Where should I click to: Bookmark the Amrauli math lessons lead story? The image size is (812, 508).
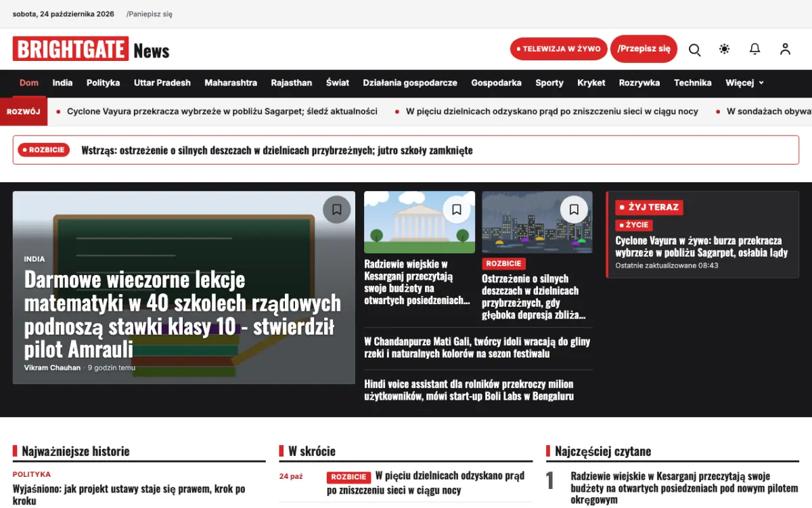(x=337, y=209)
